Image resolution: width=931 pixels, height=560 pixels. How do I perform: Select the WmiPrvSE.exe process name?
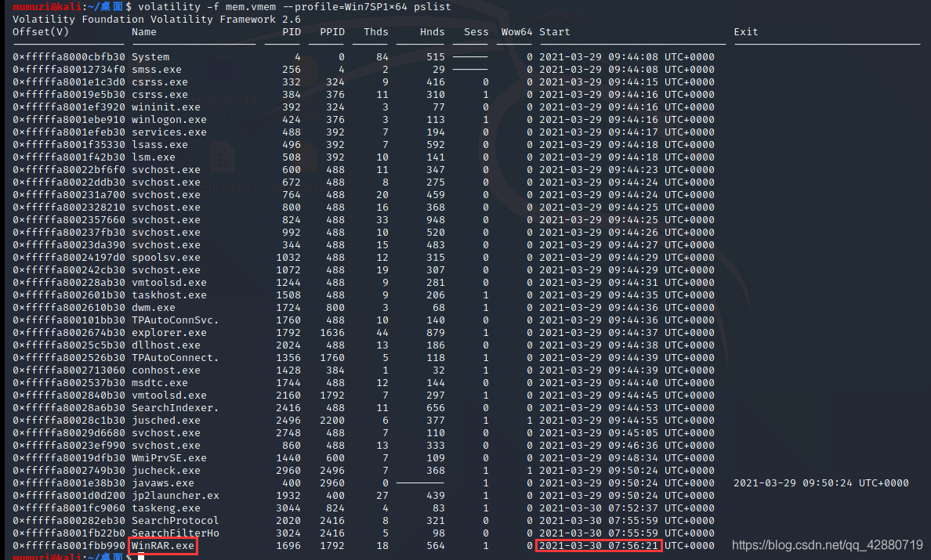click(x=169, y=458)
